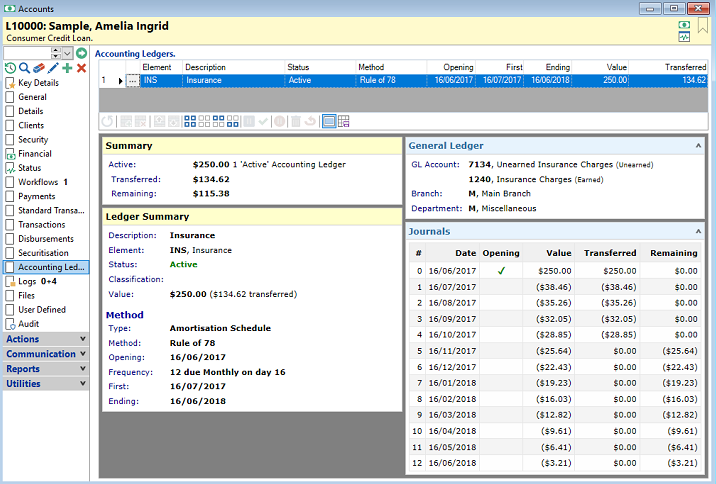Open the User Defined page
This screenshot has height=484, width=716.
(42, 309)
